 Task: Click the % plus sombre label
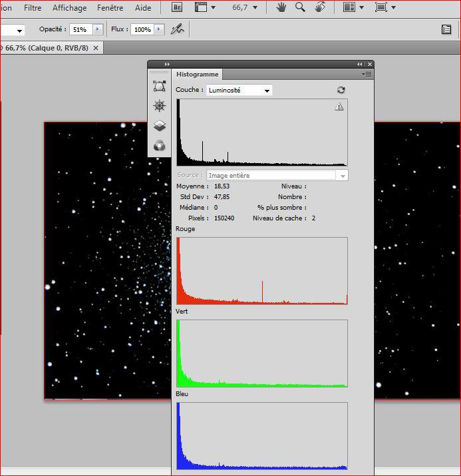pos(282,207)
